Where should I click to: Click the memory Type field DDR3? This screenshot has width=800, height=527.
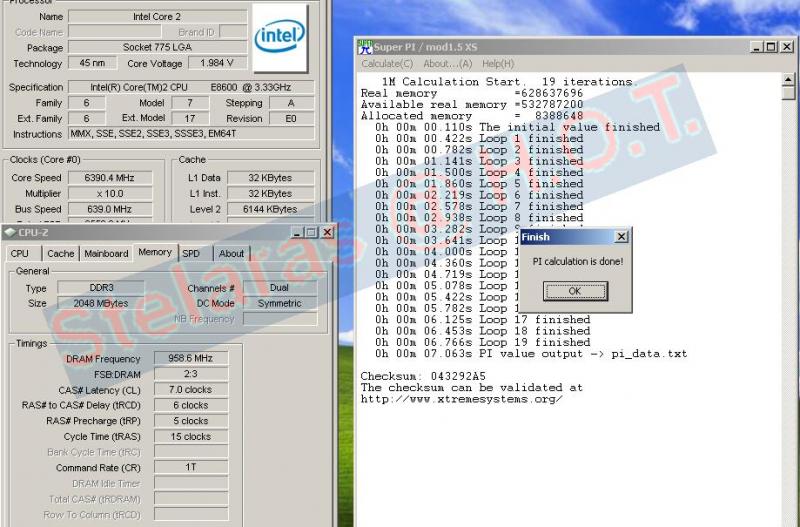coord(101,288)
